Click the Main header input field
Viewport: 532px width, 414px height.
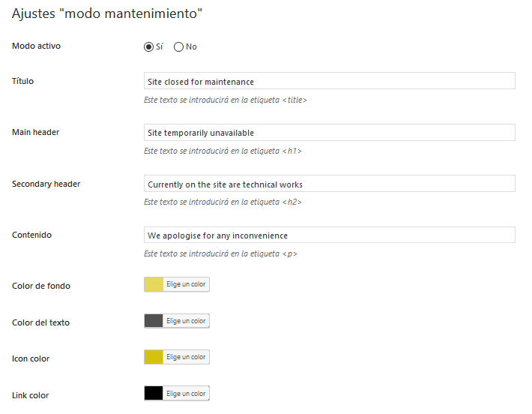[329, 133]
